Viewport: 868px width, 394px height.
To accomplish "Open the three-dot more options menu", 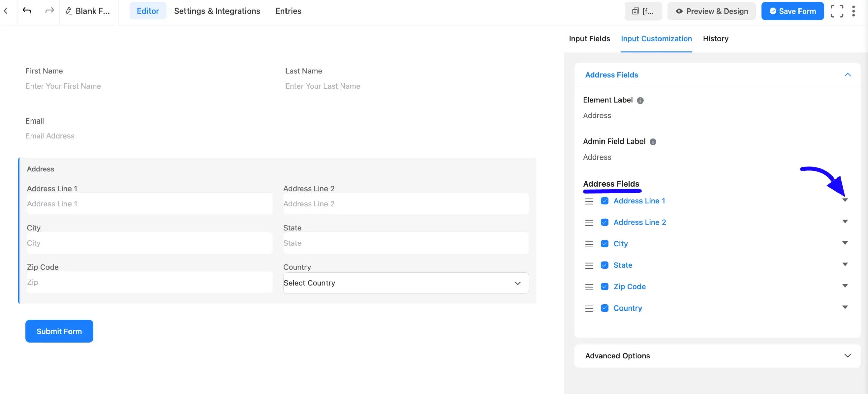I will coord(854,11).
